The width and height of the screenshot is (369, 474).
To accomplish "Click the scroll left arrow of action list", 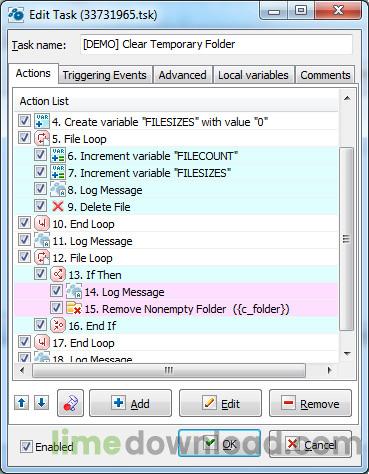I will pos(23,370).
